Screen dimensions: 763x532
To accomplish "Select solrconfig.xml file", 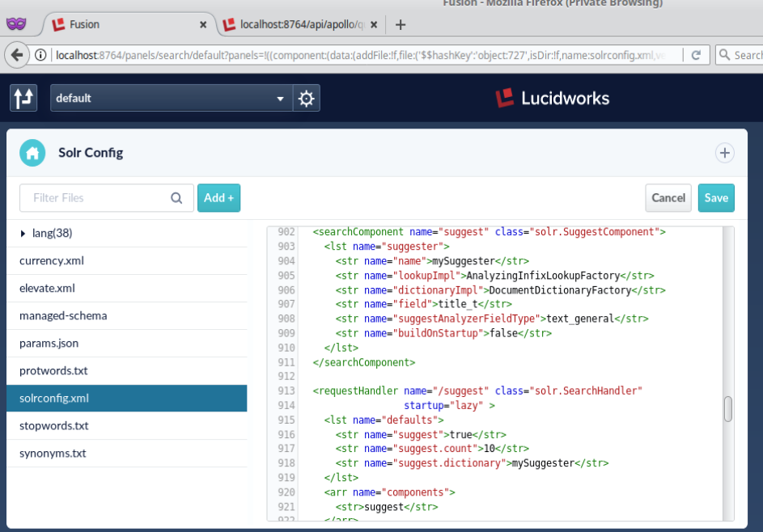I will [126, 399].
